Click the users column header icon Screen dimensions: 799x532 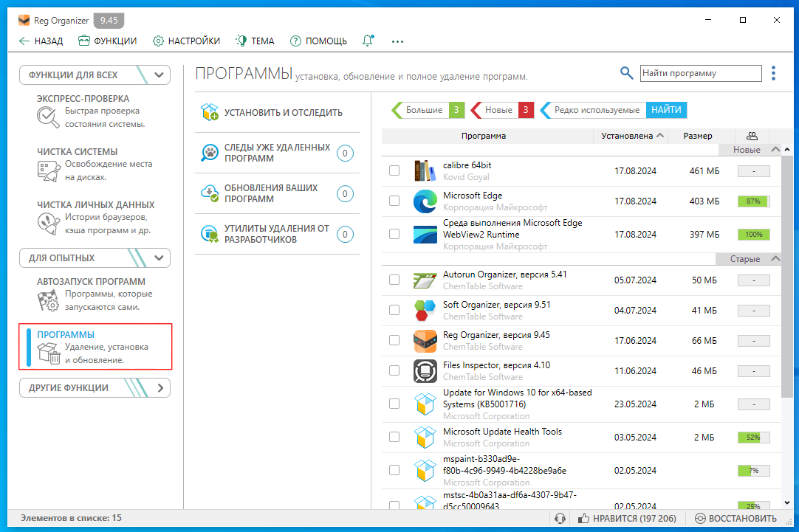point(752,136)
